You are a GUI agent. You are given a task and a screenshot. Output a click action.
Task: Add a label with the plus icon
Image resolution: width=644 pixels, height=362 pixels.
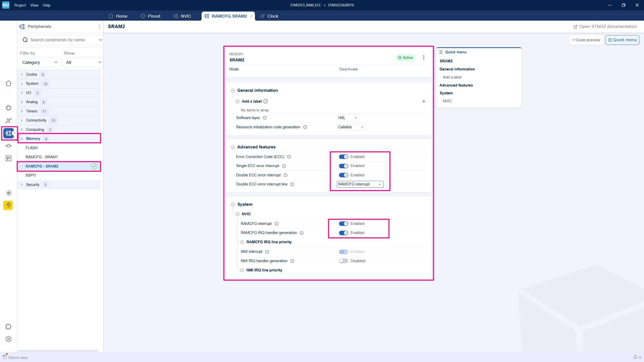click(424, 101)
